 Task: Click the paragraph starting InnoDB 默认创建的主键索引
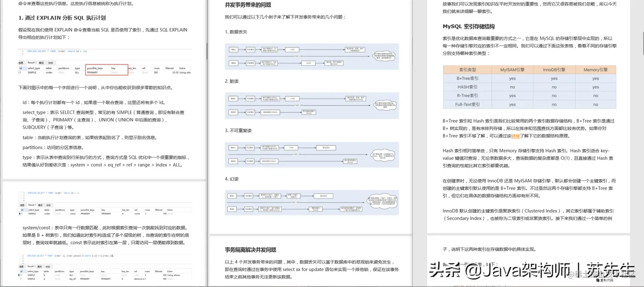point(528,215)
